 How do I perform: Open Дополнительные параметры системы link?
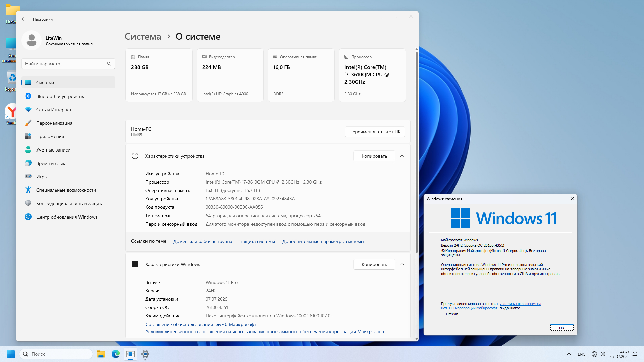(x=323, y=241)
